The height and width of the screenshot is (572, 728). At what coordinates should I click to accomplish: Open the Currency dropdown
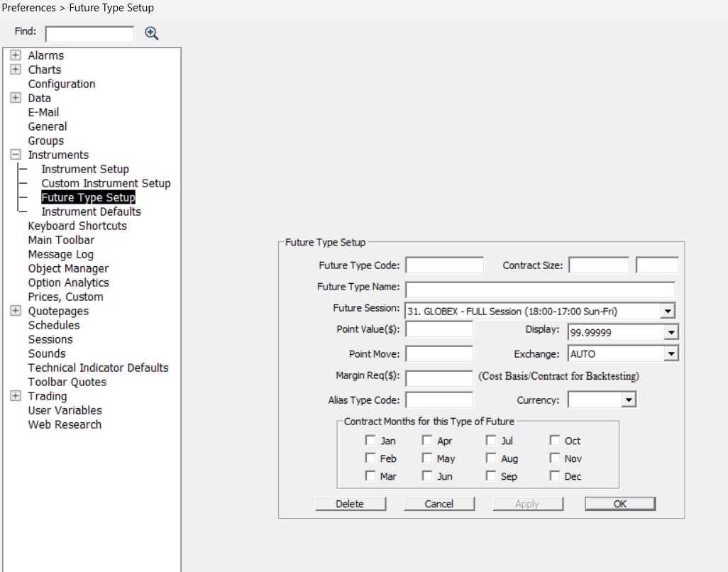tap(628, 400)
